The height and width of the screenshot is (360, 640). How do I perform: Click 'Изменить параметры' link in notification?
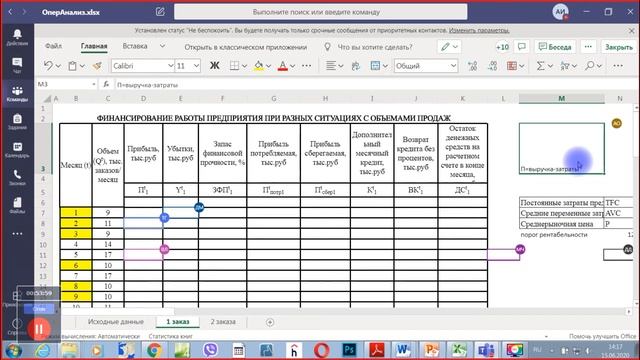point(479,31)
